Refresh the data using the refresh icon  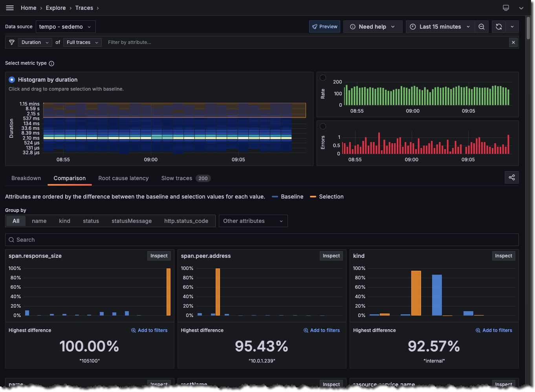coord(499,26)
